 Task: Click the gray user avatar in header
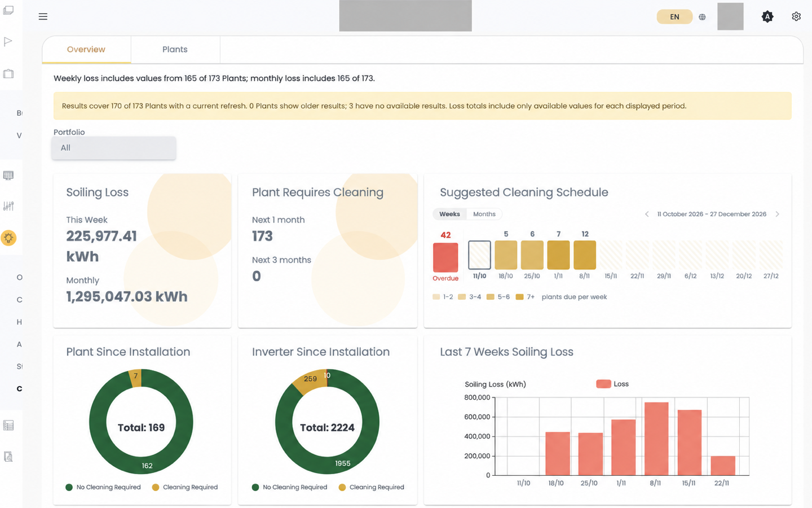click(730, 16)
